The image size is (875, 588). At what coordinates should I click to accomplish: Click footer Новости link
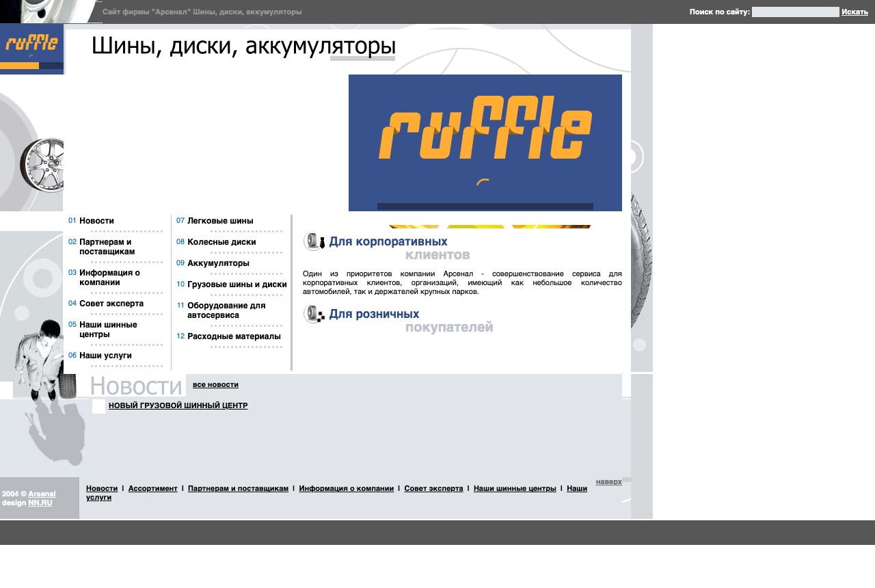tap(102, 489)
